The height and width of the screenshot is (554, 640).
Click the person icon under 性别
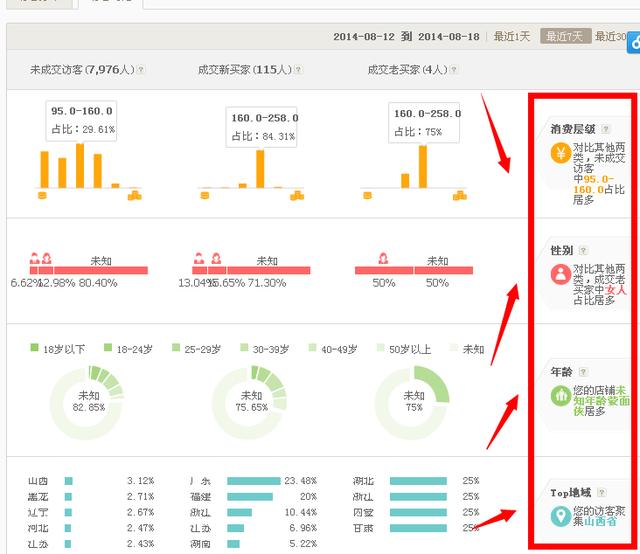[x=560, y=275]
